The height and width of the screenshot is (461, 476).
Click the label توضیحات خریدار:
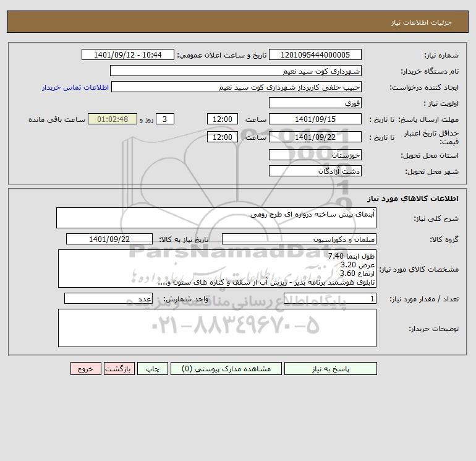coord(433,329)
